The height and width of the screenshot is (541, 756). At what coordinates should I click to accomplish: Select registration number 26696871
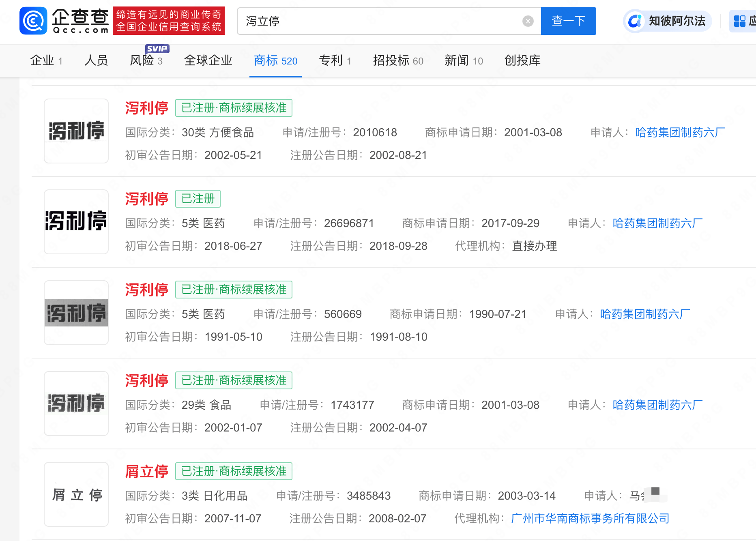[x=349, y=223]
